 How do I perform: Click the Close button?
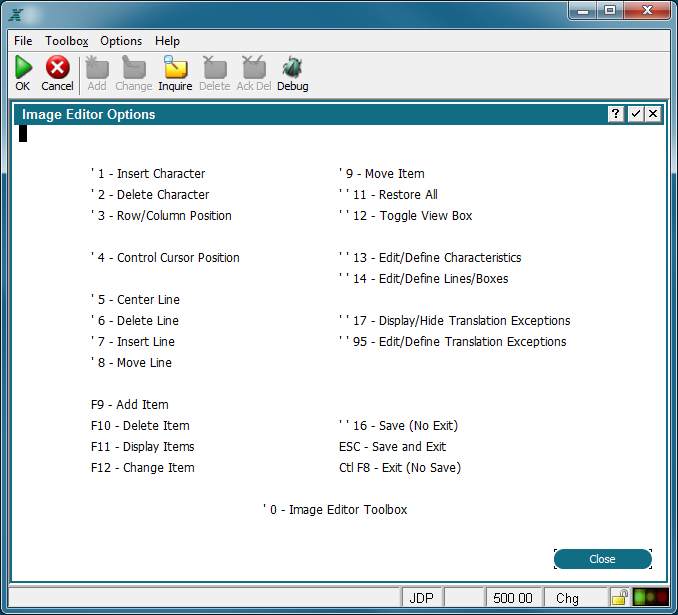(603, 559)
